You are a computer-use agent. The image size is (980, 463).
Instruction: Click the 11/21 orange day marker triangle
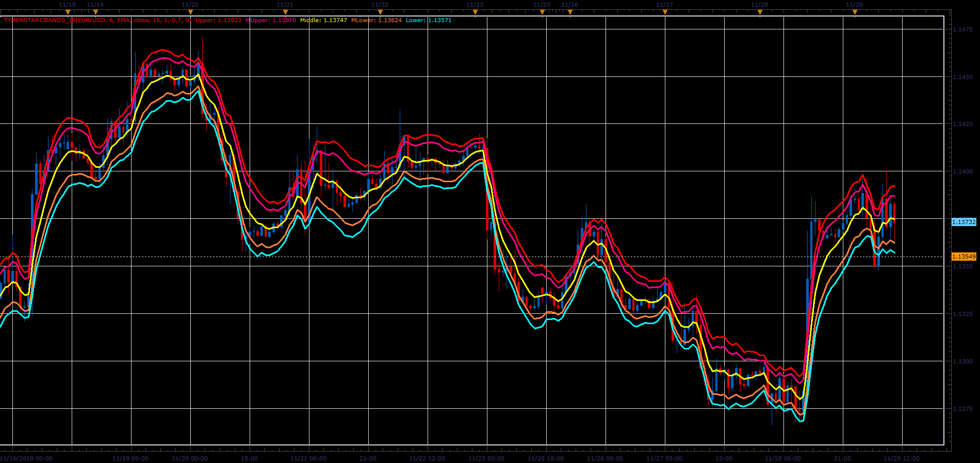[285, 12]
